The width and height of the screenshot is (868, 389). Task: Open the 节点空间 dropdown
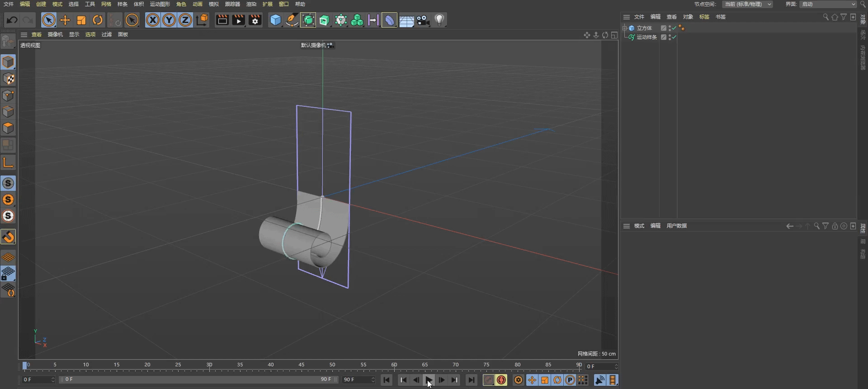coord(747,4)
